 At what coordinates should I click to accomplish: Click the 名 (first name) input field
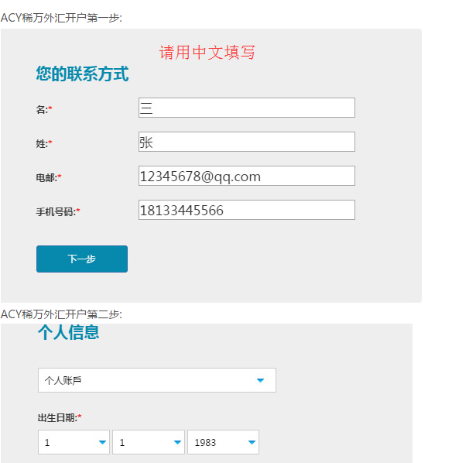[246, 108]
